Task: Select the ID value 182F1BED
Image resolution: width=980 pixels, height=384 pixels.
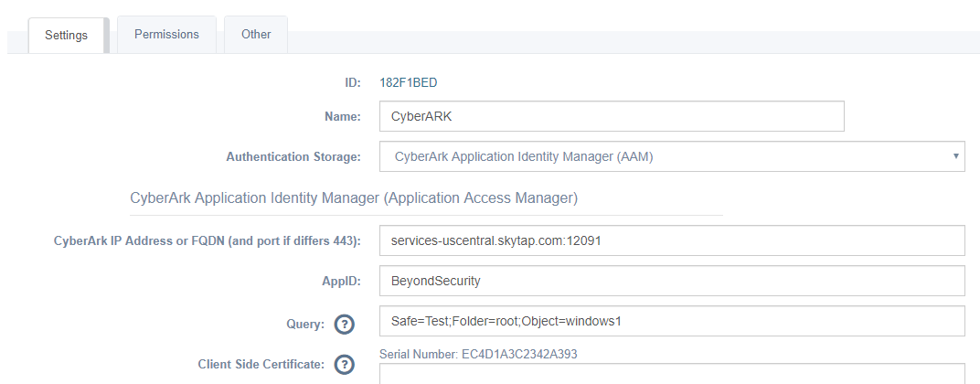Action: pos(408,82)
